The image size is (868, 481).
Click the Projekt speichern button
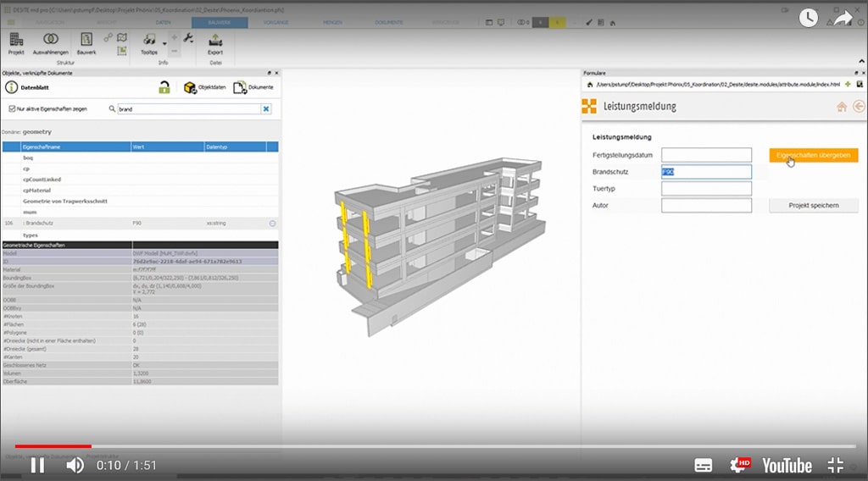point(813,205)
